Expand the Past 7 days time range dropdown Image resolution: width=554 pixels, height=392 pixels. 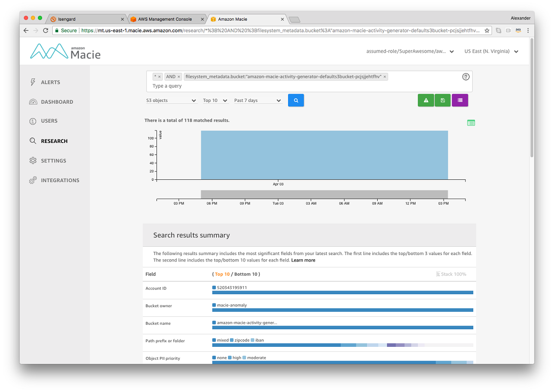pos(258,100)
